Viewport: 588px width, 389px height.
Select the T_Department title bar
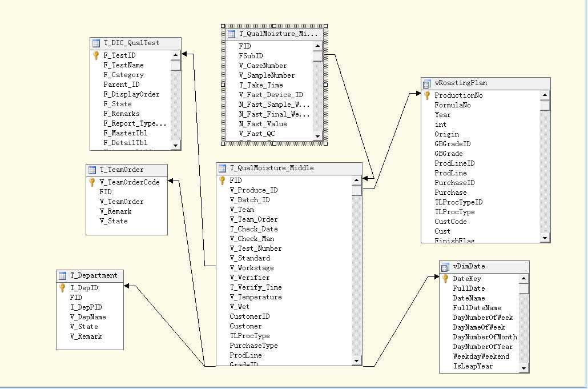(90, 276)
